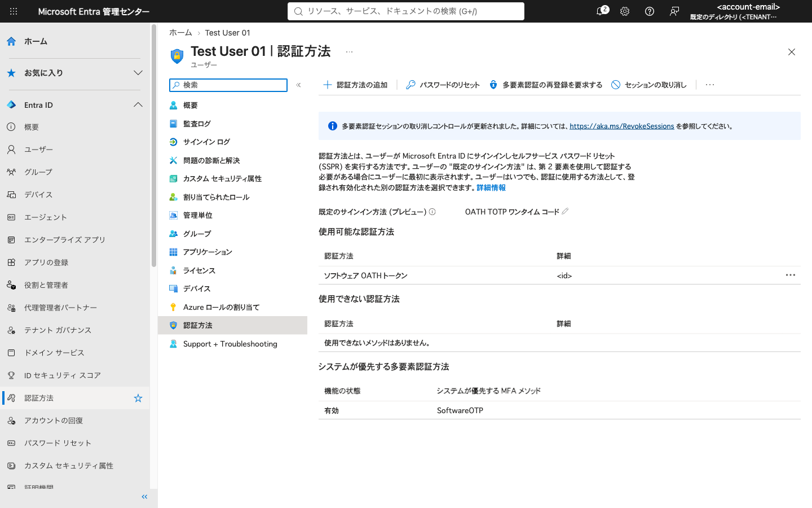Click the 管理単位 icon
Viewport: 812px width, 508px height.
point(173,216)
